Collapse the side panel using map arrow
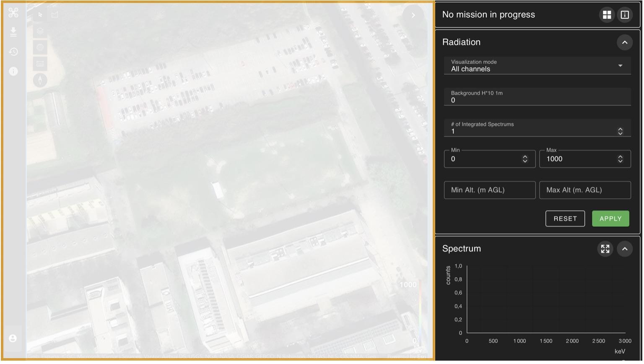644x364 pixels. (413, 15)
